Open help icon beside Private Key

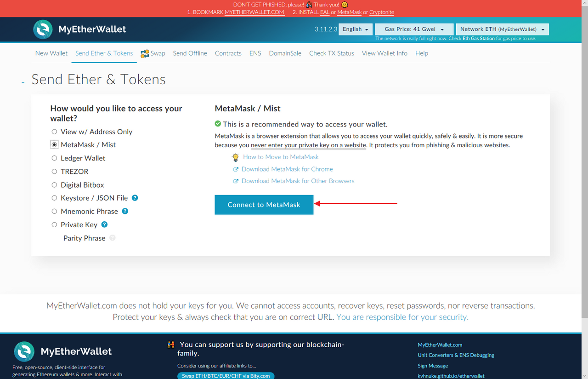(104, 224)
